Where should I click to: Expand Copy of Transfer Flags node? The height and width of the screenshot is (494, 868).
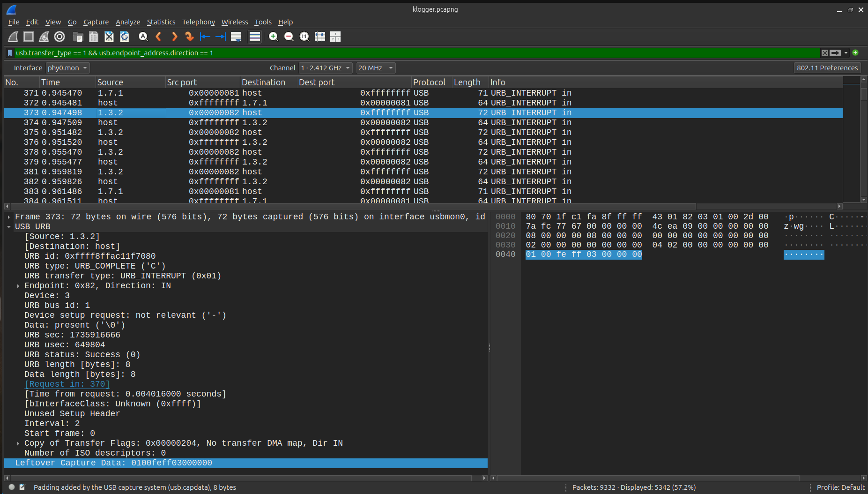point(18,443)
